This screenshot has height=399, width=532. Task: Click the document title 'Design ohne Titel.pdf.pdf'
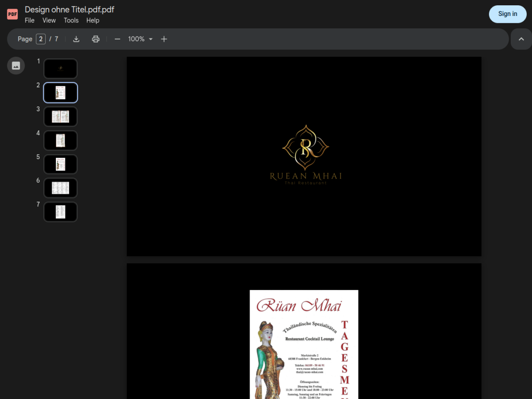point(70,9)
